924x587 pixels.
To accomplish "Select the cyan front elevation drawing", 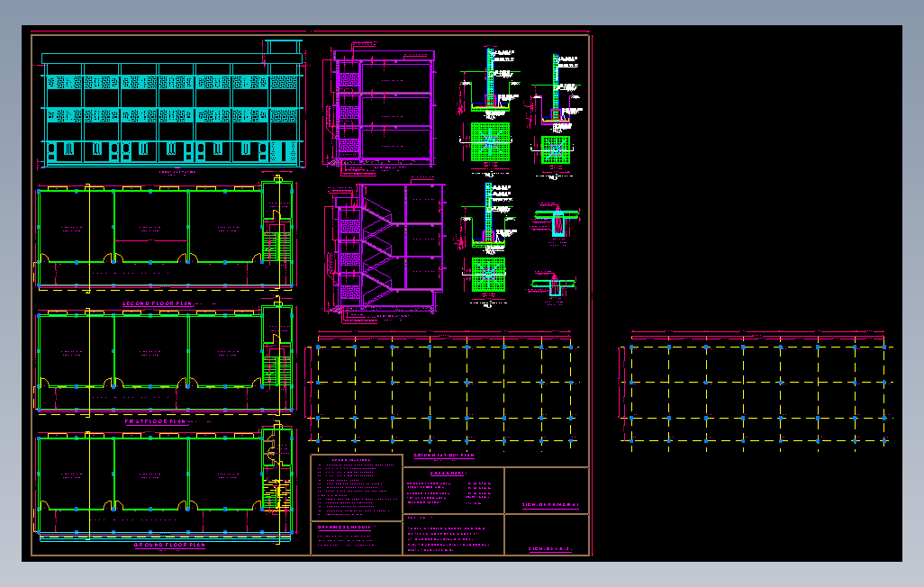I will click(x=172, y=105).
